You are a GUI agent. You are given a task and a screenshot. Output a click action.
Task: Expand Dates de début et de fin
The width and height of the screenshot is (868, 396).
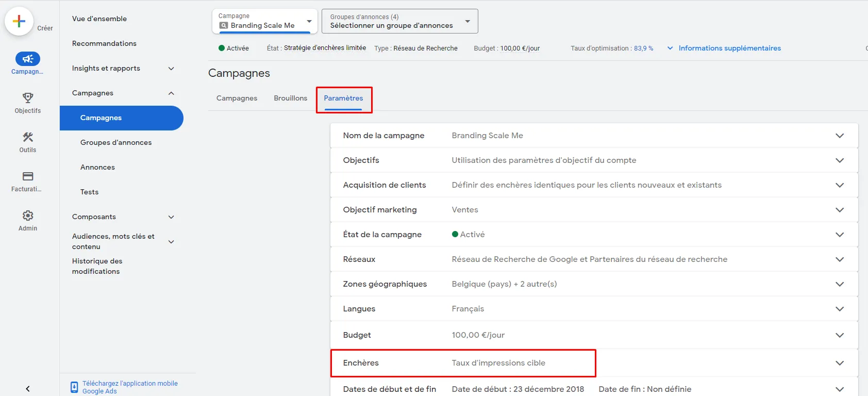point(840,389)
